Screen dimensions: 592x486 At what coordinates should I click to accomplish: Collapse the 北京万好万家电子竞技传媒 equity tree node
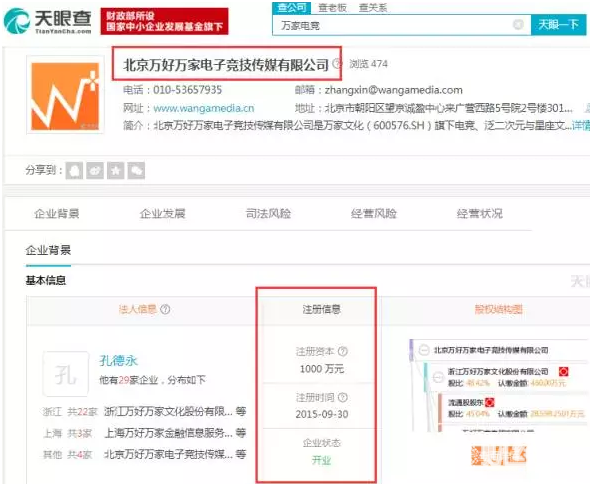tap(424, 350)
